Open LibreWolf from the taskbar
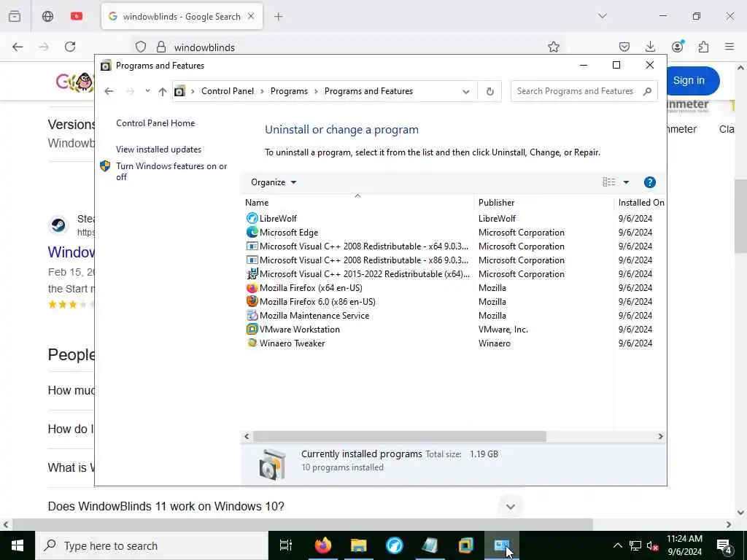The width and height of the screenshot is (747, 560). coord(395,545)
